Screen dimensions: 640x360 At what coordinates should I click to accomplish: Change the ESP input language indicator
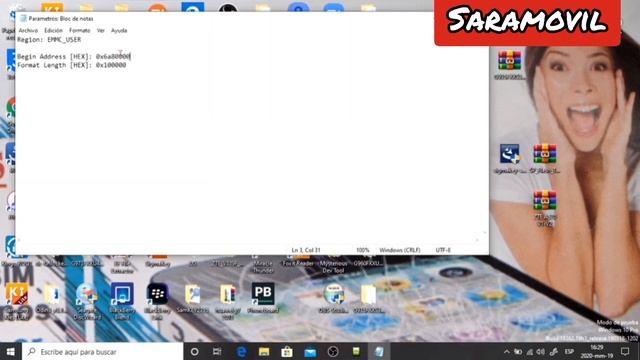(x=569, y=351)
